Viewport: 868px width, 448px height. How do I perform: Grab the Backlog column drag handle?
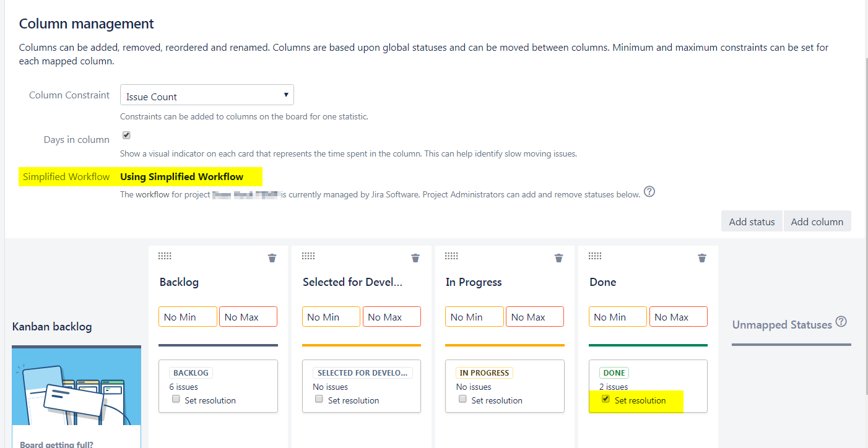pyautogui.click(x=165, y=256)
